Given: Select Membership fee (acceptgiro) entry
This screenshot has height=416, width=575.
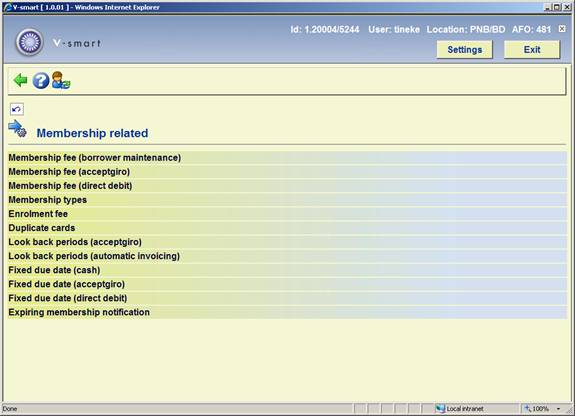Looking at the screenshot, I should pos(287,172).
